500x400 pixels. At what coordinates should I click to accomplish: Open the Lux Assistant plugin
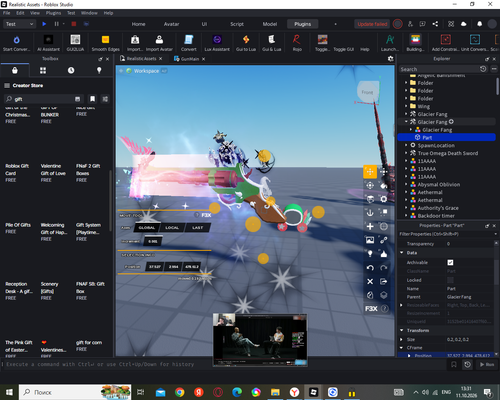click(217, 43)
